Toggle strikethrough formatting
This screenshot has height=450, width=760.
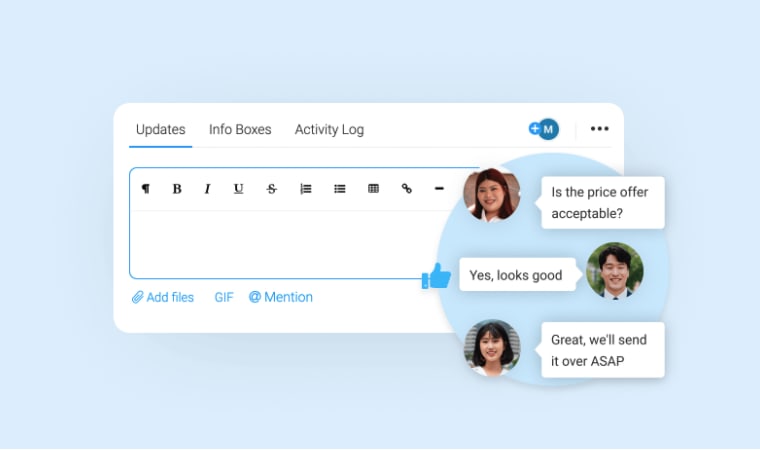pyautogui.click(x=272, y=189)
